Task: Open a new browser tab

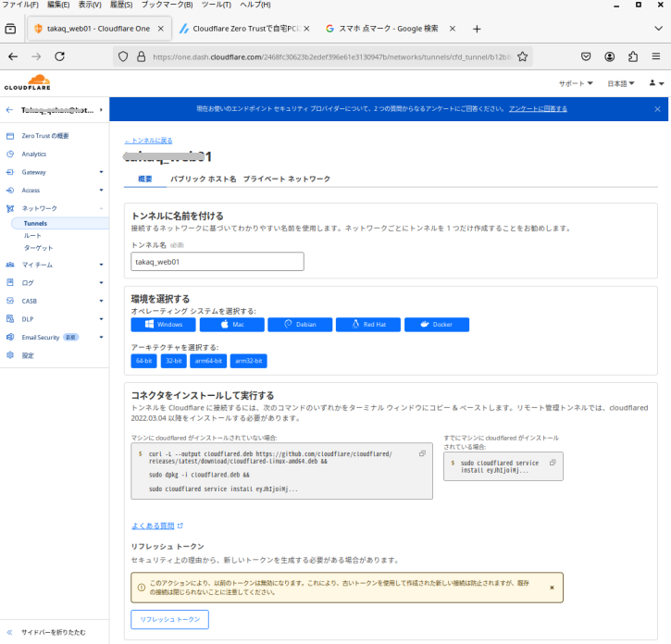Action: (477, 29)
